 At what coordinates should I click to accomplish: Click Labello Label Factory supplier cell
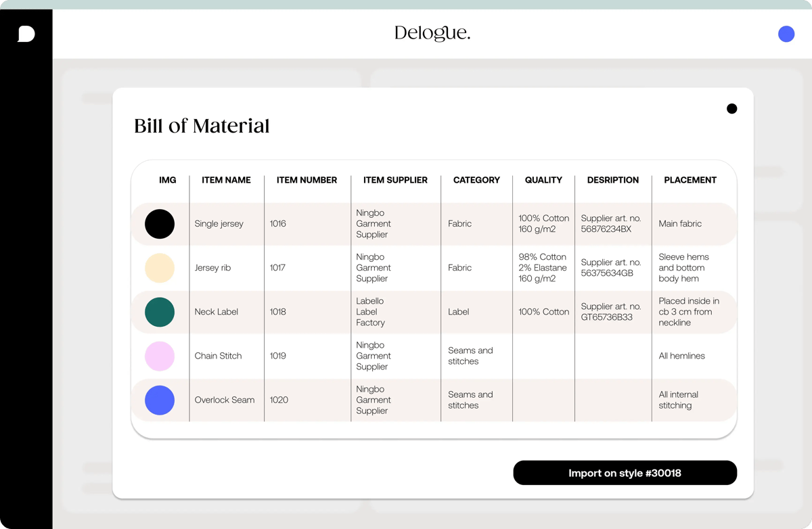(371, 312)
